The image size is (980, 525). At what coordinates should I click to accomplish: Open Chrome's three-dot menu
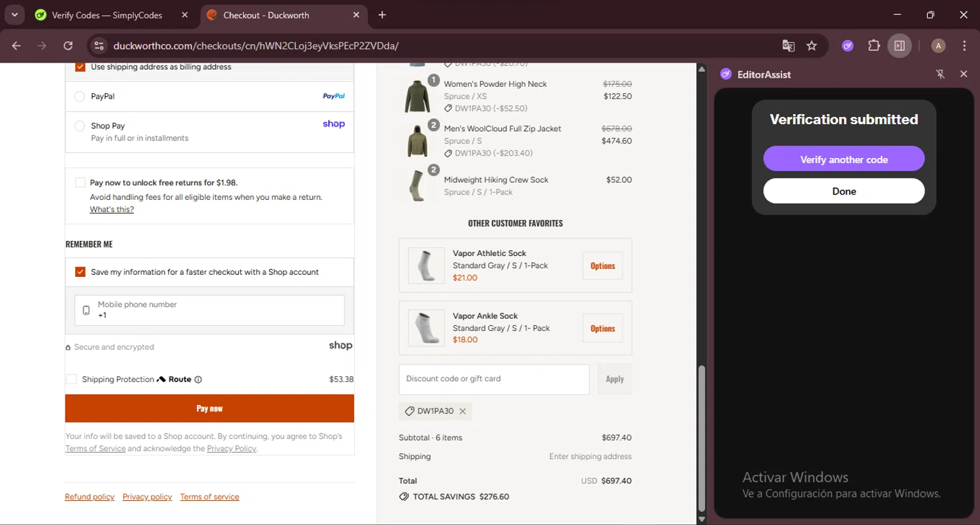coord(964,46)
